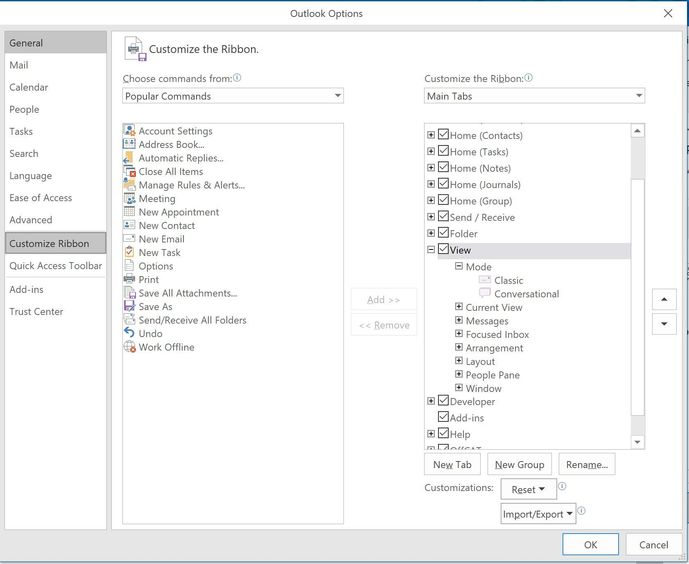
Task: Click the New Tab button
Action: [x=452, y=464]
